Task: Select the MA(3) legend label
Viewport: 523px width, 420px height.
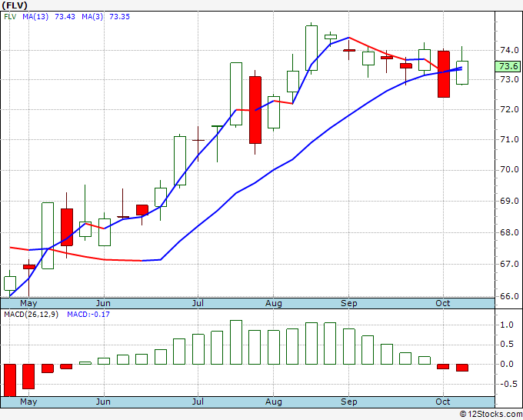Action: coord(92,17)
